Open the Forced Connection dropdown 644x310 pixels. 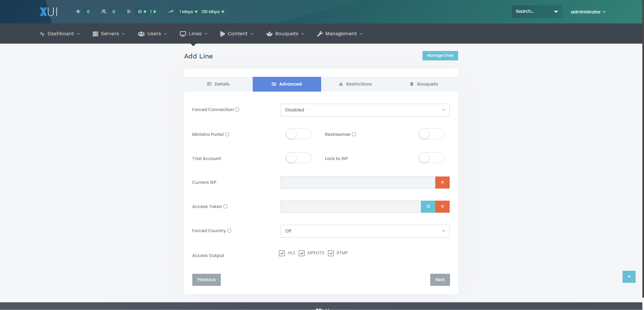(365, 110)
